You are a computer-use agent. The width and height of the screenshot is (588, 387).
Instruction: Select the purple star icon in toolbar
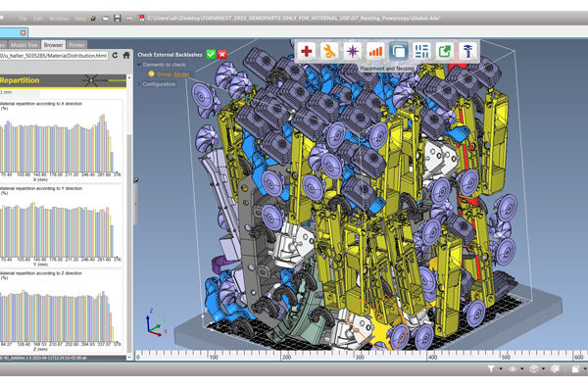(x=353, y=51)
